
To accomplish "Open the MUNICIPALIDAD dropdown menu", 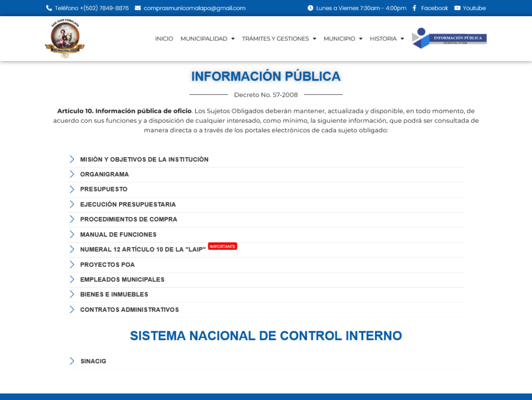I will pyautogui.click(x=207, y=38).
